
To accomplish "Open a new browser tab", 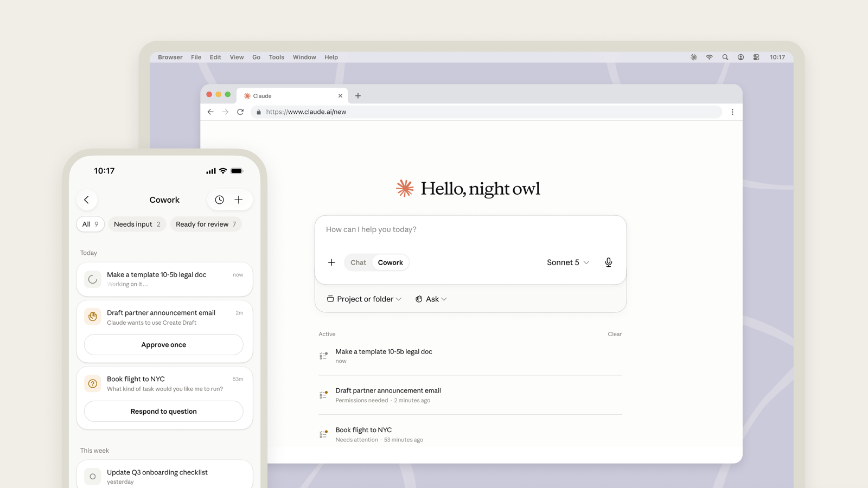I will pyautogui.click(x=358, y=96).
